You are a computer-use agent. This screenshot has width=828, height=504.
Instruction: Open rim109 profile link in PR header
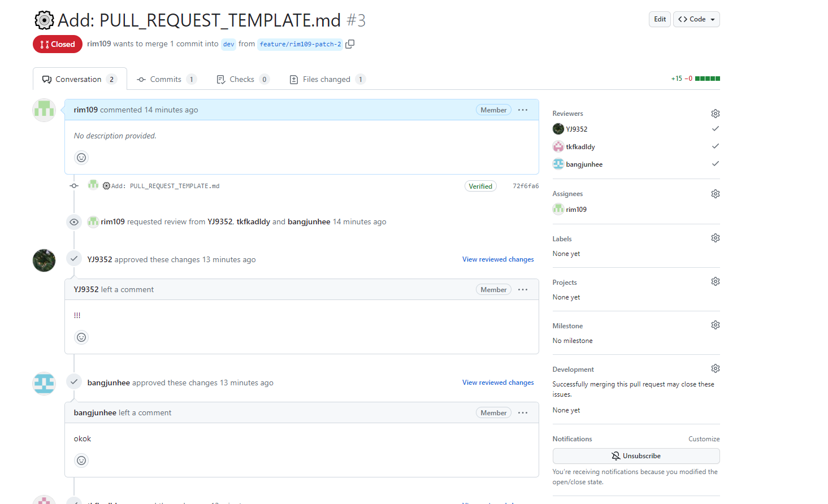[x=99, y=44]
